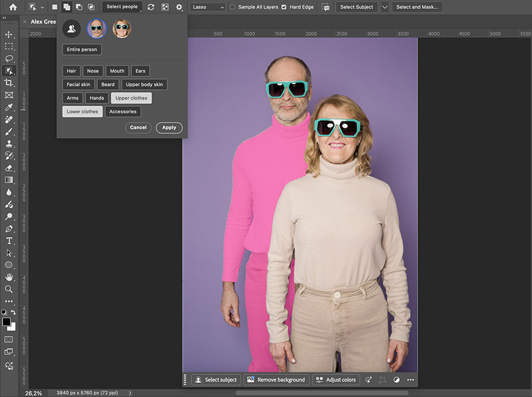The height and width of the screenshot is (397, 532).
Task: Select the Type tool
Action: [9, 241]
